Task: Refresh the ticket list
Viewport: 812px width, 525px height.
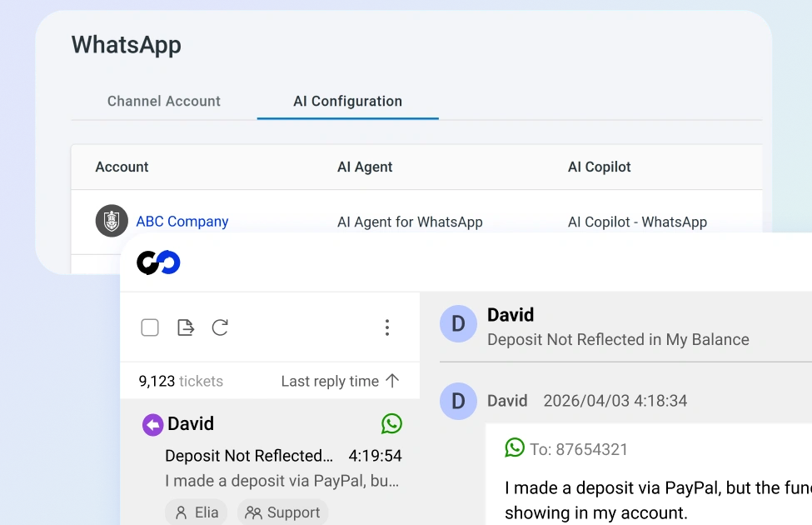Action: point(220,327)
